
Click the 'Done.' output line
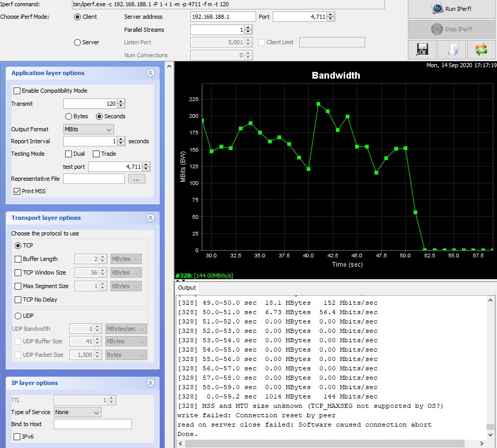point(188,434)
